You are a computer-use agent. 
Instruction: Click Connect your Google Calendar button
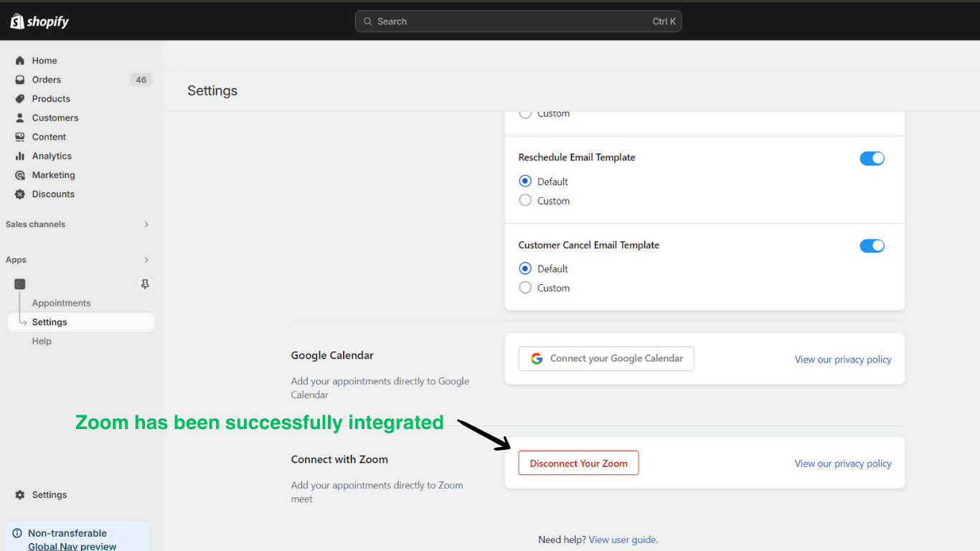point(606,359)
